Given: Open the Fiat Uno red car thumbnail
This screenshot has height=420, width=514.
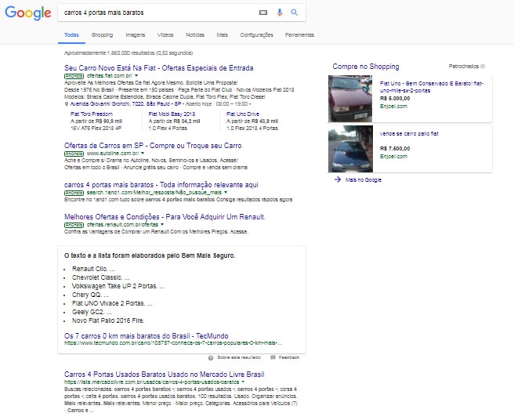Looking at the screenshot, I should [350, 99].
